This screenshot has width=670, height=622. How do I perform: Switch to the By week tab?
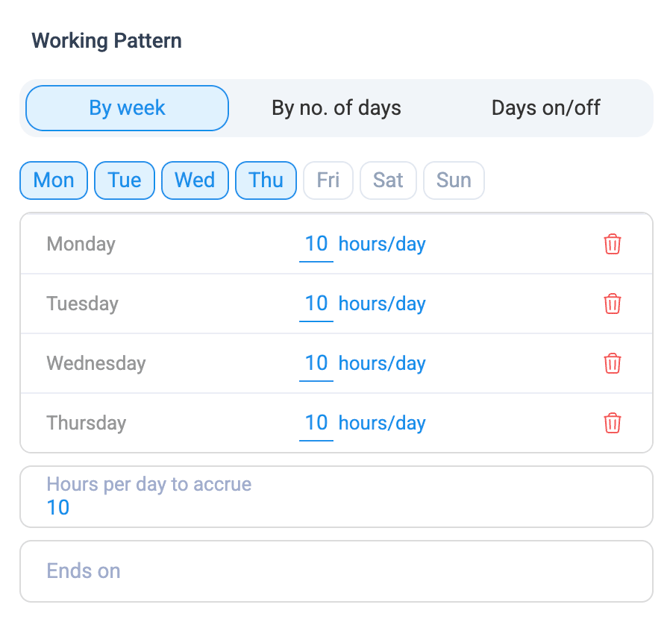127,108
